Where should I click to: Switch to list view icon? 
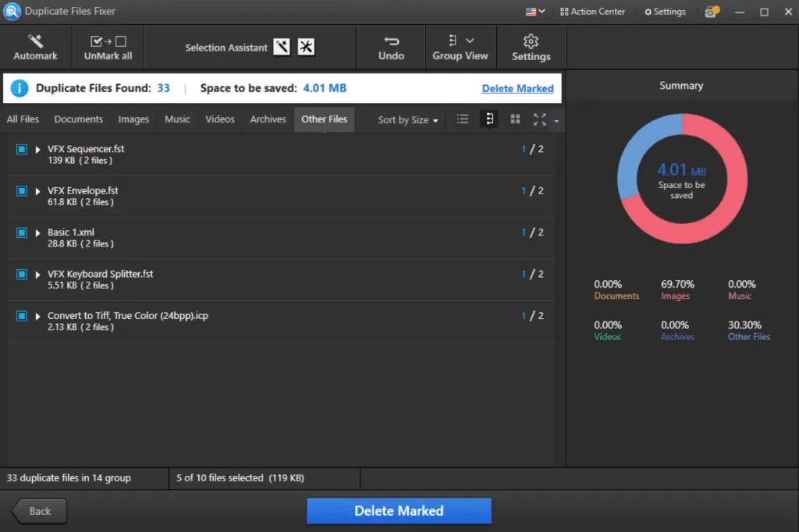(x=463, y=119)
